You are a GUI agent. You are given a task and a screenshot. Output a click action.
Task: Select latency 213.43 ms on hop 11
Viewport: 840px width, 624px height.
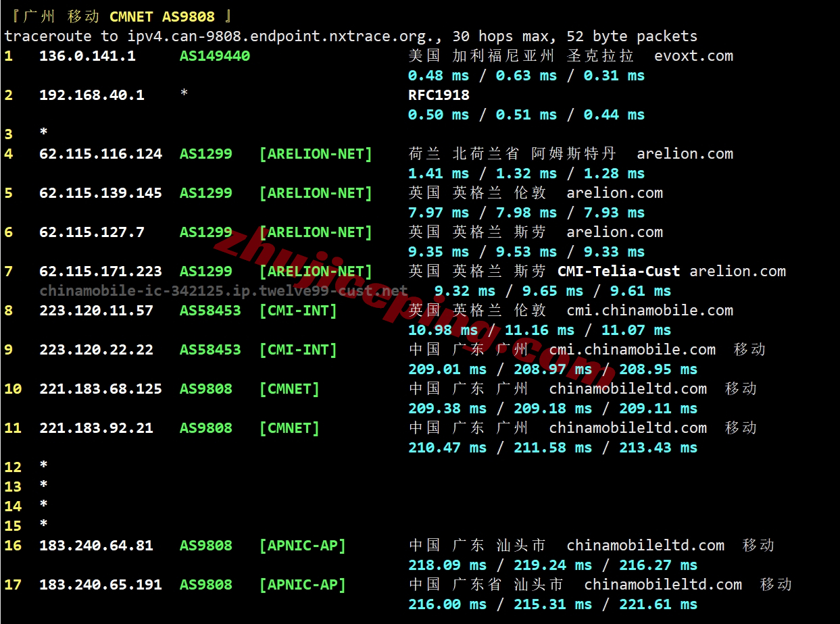coord(658,448)
